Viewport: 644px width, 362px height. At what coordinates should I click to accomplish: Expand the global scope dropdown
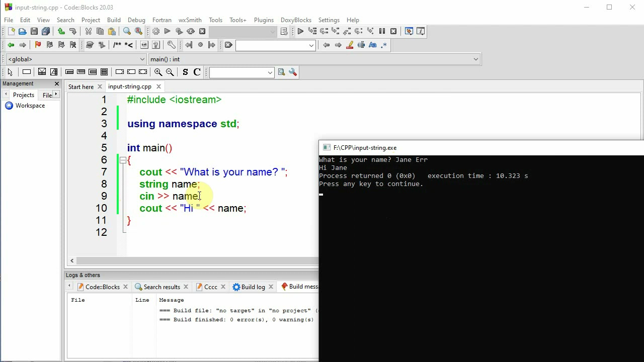click(142, 59)
